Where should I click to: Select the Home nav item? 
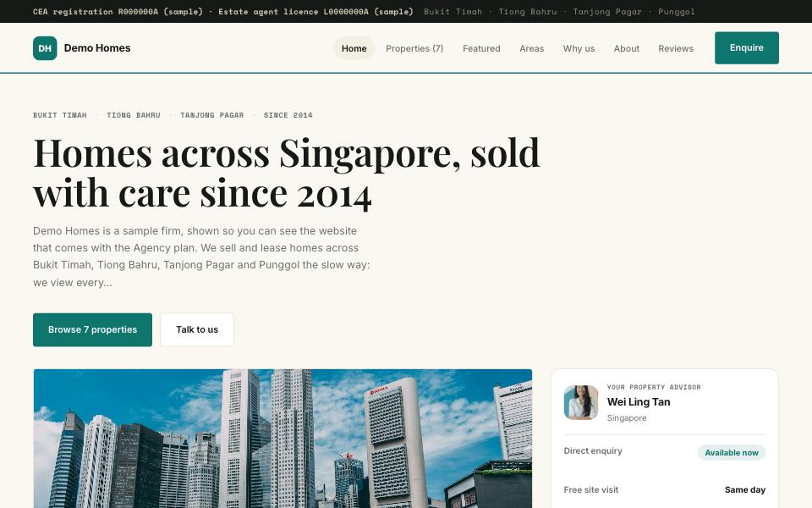354,48
